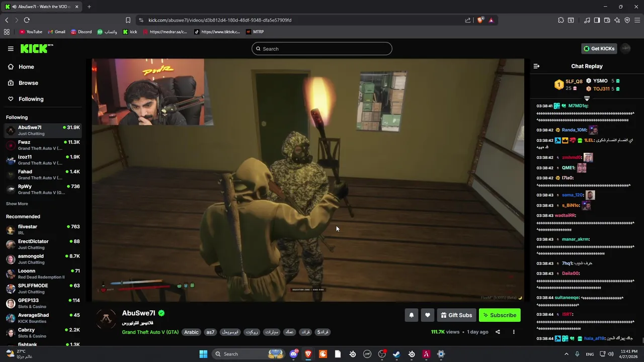Open browser extensions puzzle icon
This screenshot has height=362, width=644.
tap(560, 20)
